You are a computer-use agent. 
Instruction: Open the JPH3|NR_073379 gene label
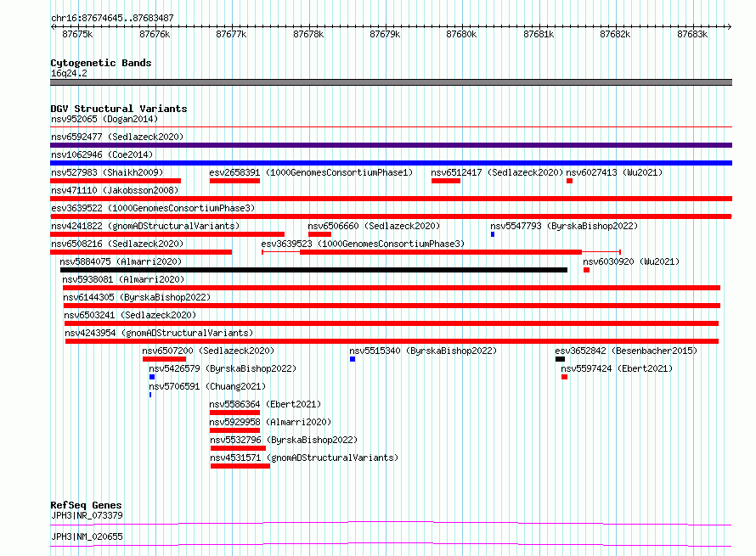tap(87, 515)
